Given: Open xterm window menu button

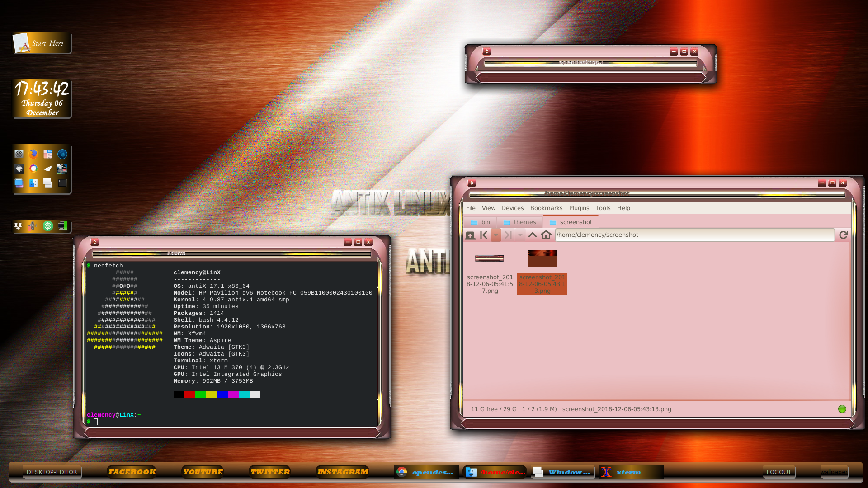Looking at the screenshot, I should click(94, 242).
